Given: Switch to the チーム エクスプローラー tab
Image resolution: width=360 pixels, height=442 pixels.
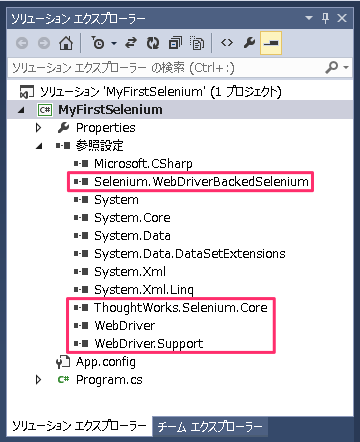Looking at the screenshot, I should click(210, 426).
